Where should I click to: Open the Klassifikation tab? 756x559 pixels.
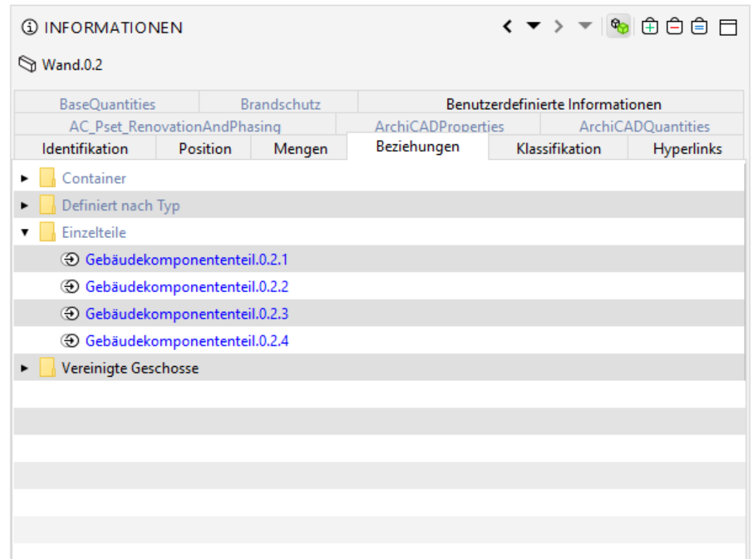click(x=558, y=148)
